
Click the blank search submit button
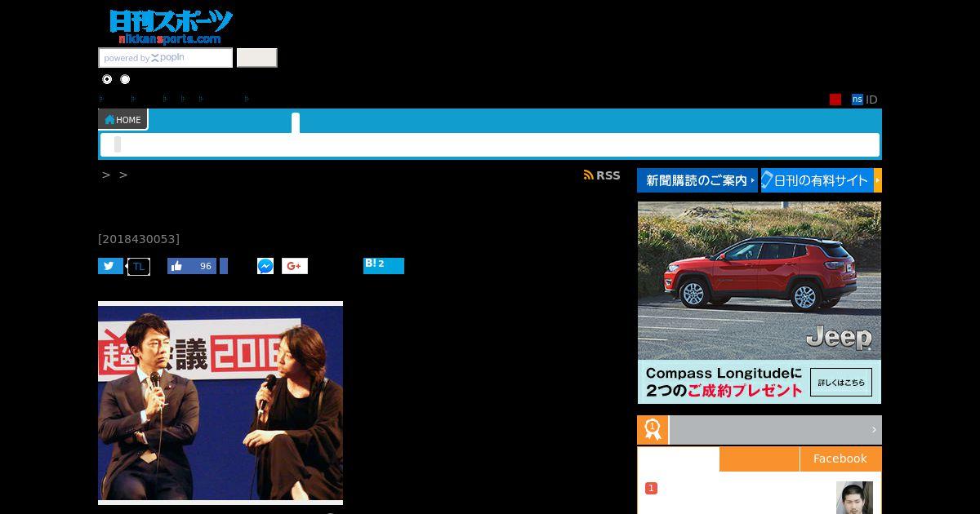[257, 58]
